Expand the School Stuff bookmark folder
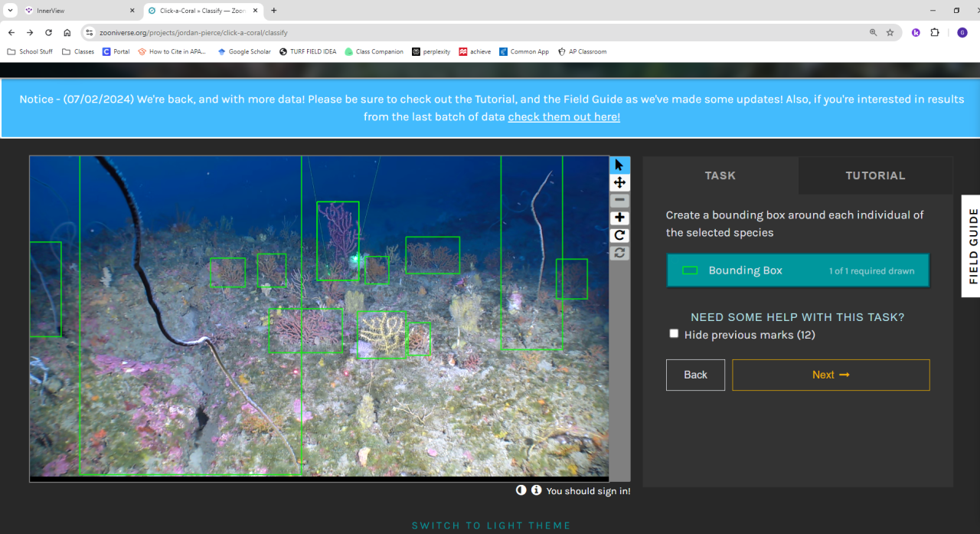980x534 pixels. point(31,51)
